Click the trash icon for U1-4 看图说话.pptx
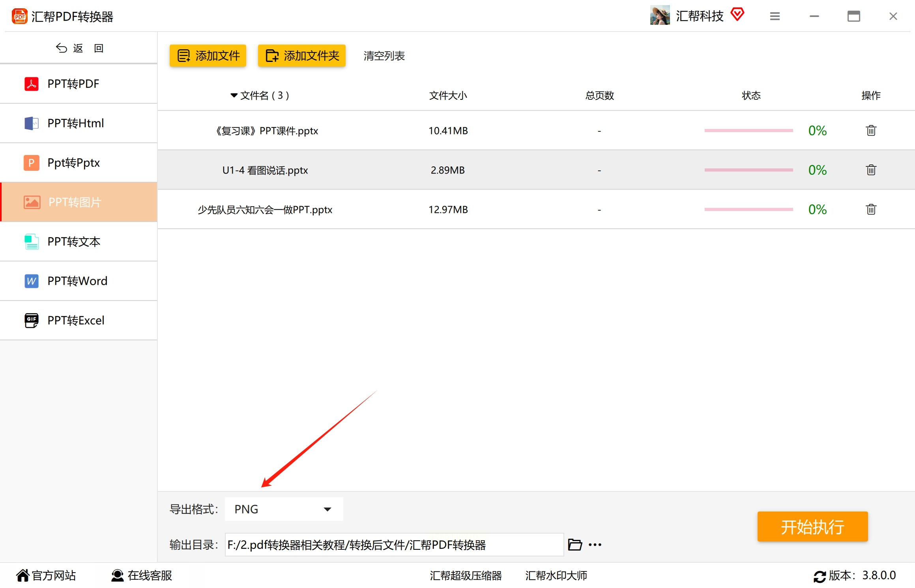 (x=871, y=170)
